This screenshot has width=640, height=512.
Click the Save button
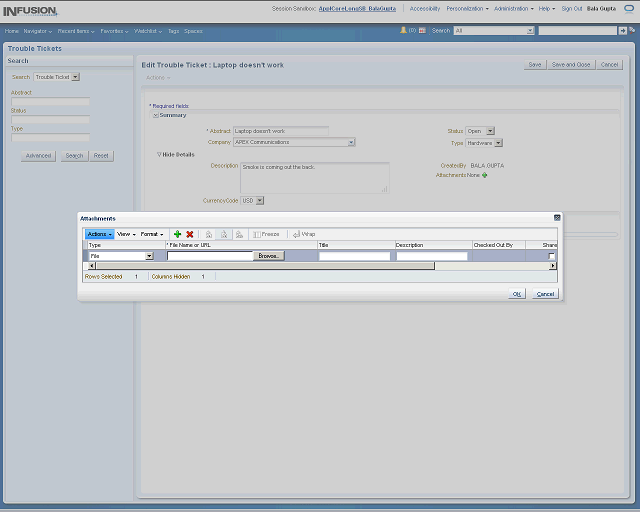click(x=535, y=65)
